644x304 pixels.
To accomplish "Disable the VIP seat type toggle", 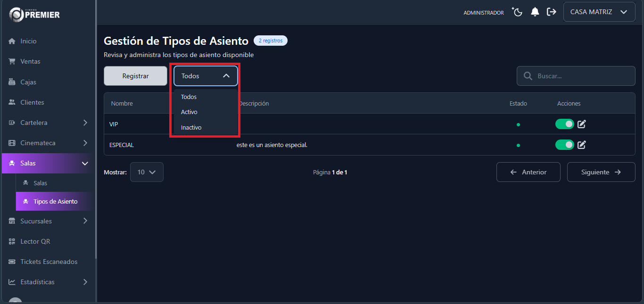I will tap(564, 124).
